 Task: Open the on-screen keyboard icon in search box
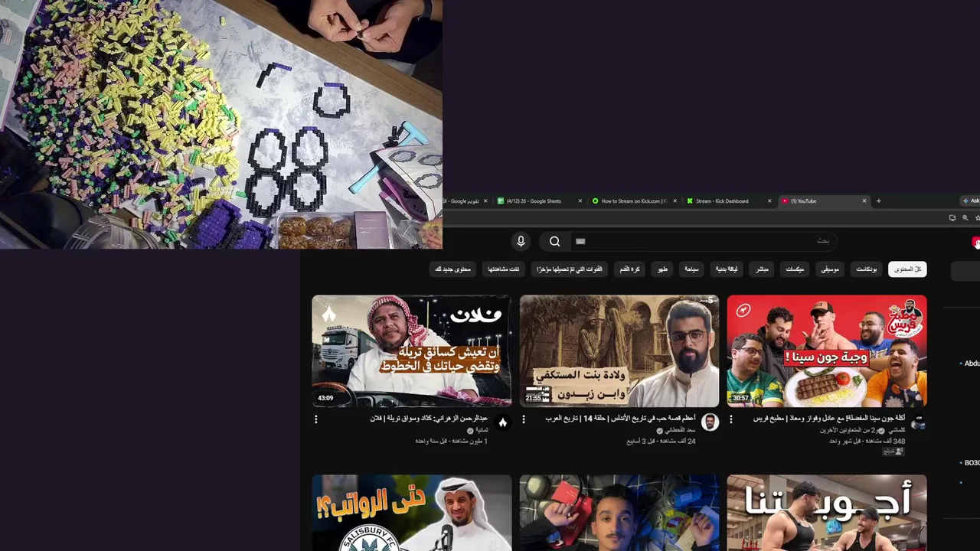(580, 241)
